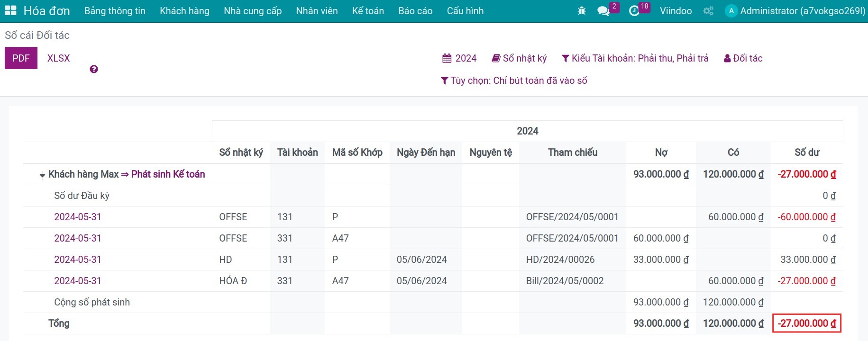Click reference Bill/2024/05/0002 cell
This screenshot has height=341, width=868.
[565, 281]
